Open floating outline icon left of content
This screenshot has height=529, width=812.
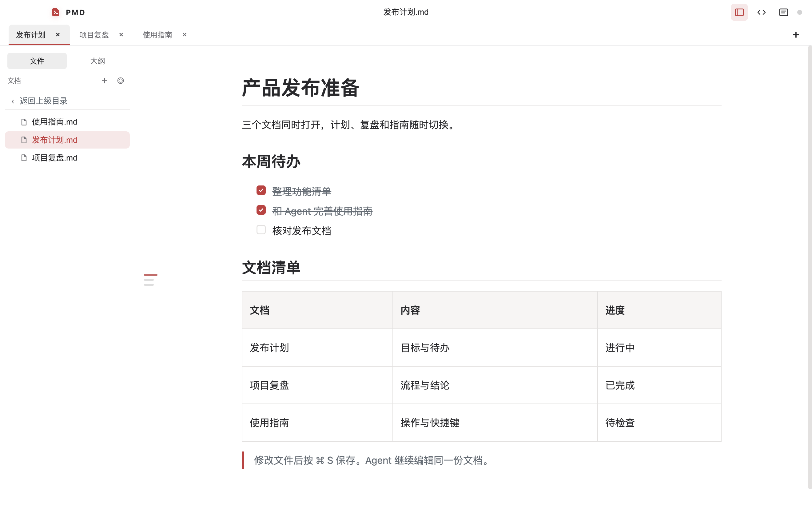point(150,280)
